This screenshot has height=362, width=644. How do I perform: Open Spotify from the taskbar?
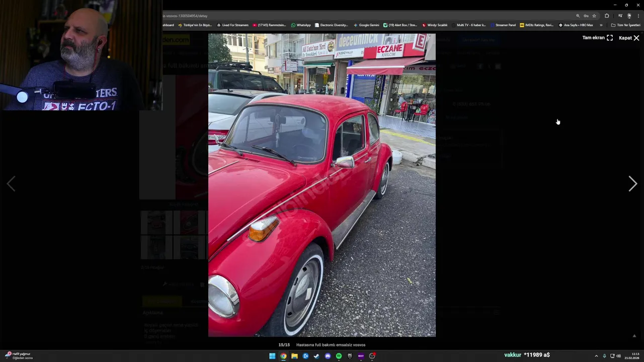click(339, 356)
